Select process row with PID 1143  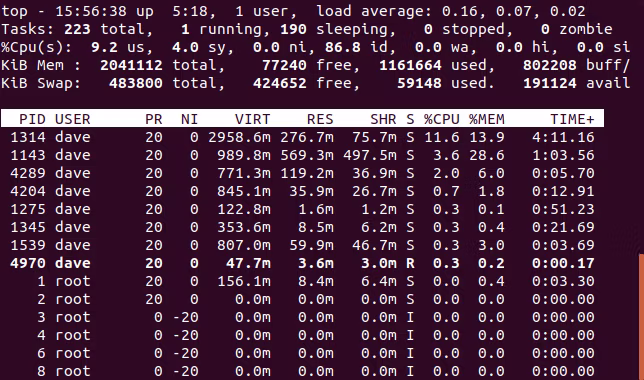tap(302, 155)
